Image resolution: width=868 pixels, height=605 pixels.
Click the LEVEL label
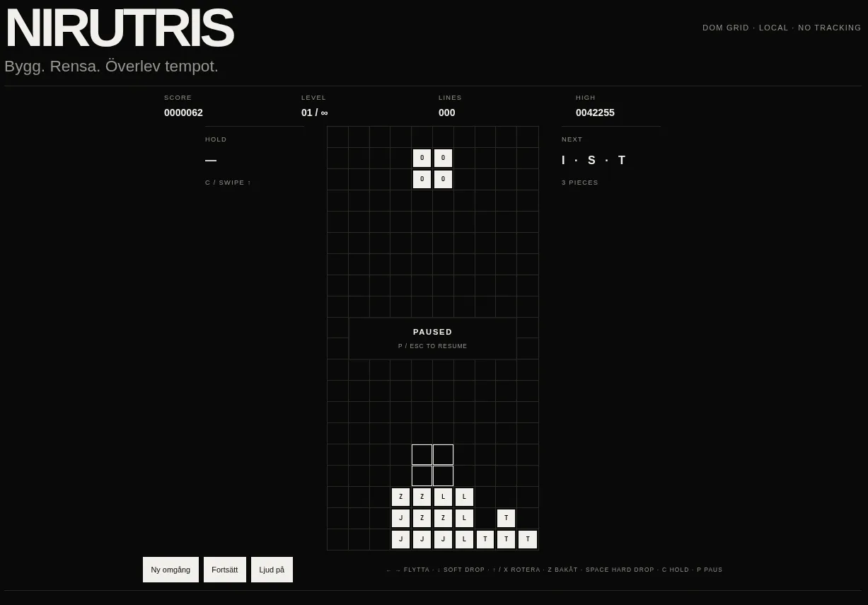[314, 98]
